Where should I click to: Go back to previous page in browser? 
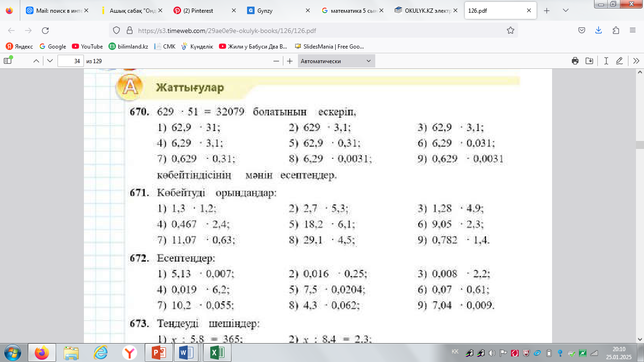pyautogui.click(x=11, y=30)
